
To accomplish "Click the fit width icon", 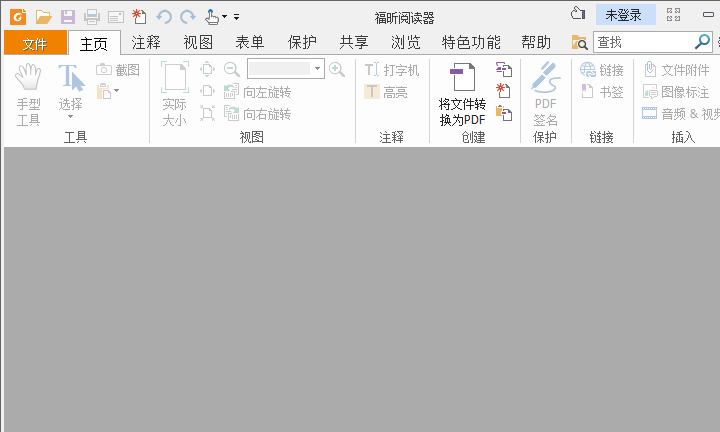I will 208,91.
